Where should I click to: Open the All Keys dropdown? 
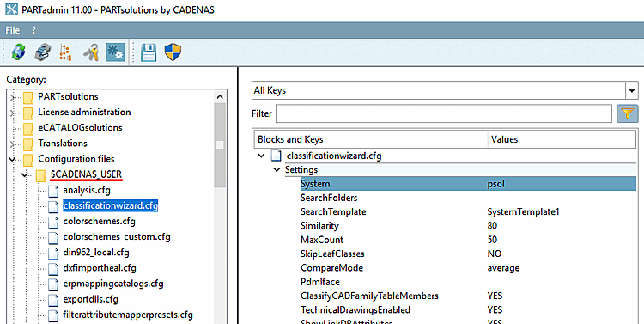pyautogui.click(x=445, y=90)
